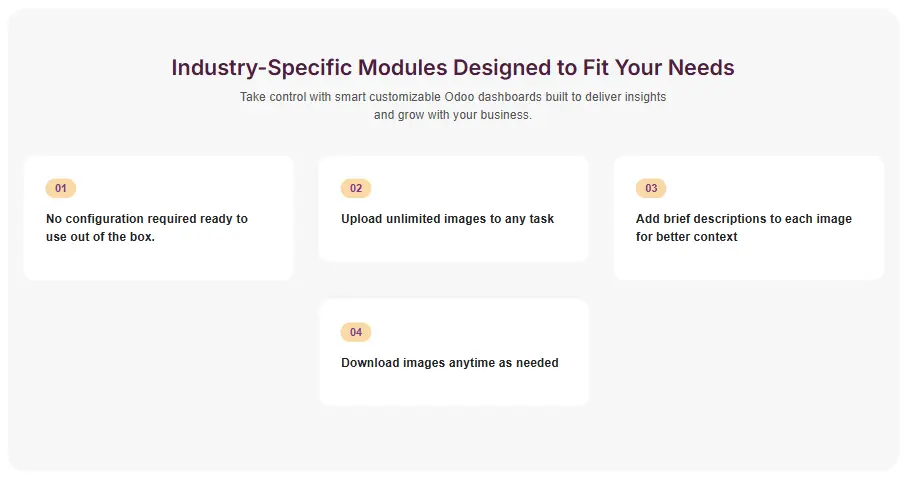
Task: Select the 04 number badge
Action: pos(356,332)
